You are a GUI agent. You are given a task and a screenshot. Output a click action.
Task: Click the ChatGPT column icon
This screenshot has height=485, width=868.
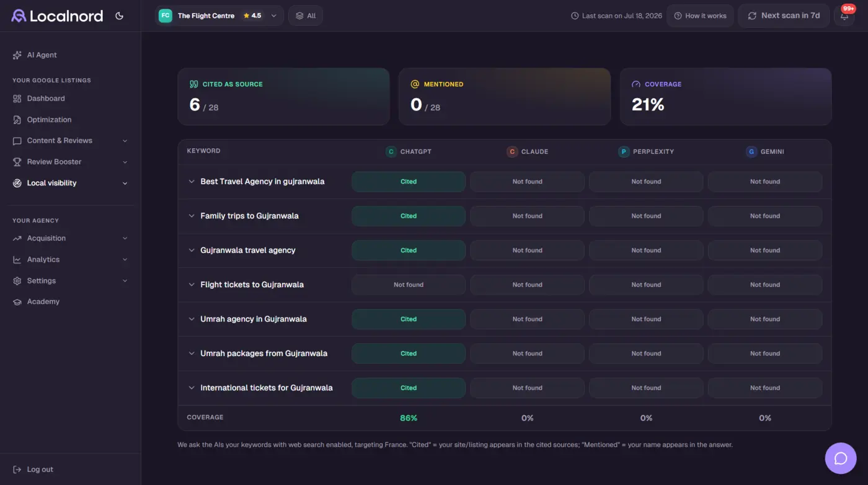391,151
